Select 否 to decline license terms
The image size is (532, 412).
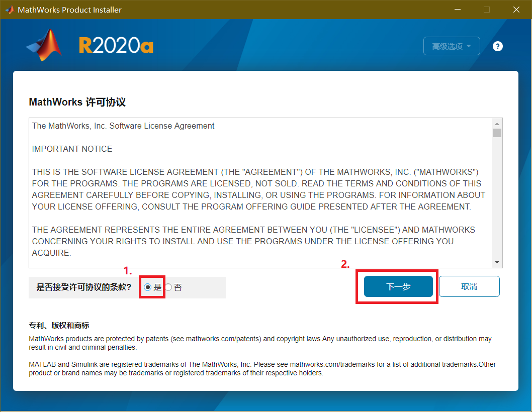pyautogui.click(x=169, y=287)
